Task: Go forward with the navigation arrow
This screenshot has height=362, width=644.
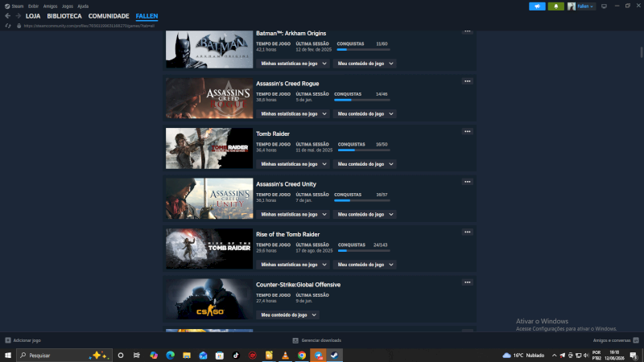Action: 18,16
